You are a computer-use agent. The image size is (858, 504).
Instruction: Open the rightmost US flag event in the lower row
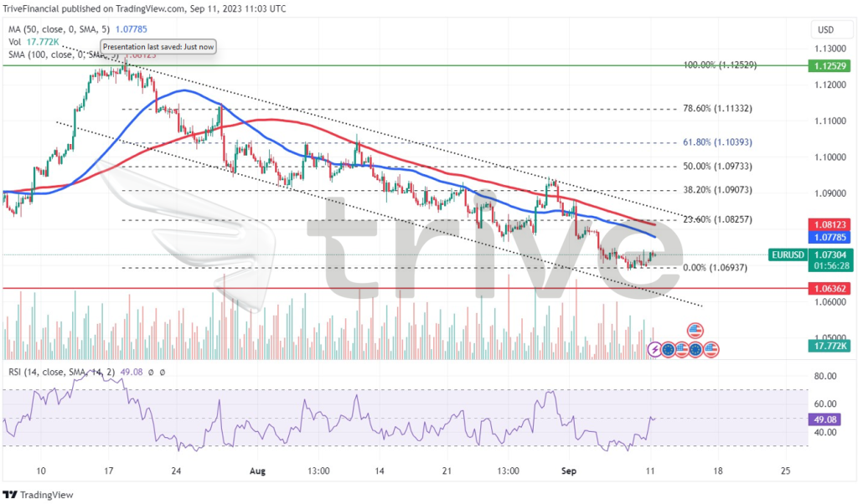click(711, 349)
